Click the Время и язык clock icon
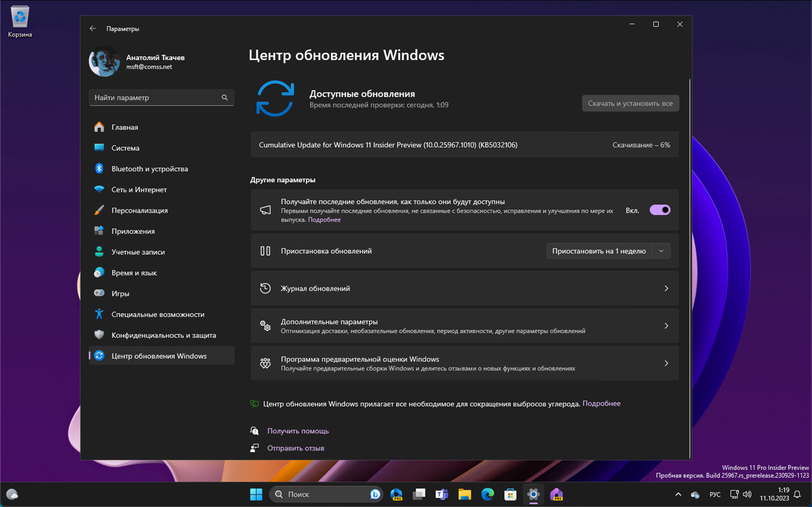This screenshot has height=507, width=812. coord(99,273)
